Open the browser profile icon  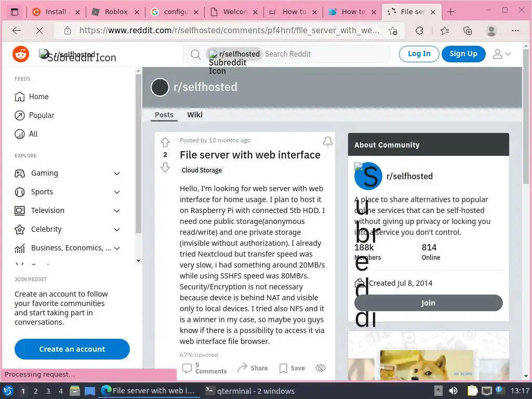tap(491, 31)
